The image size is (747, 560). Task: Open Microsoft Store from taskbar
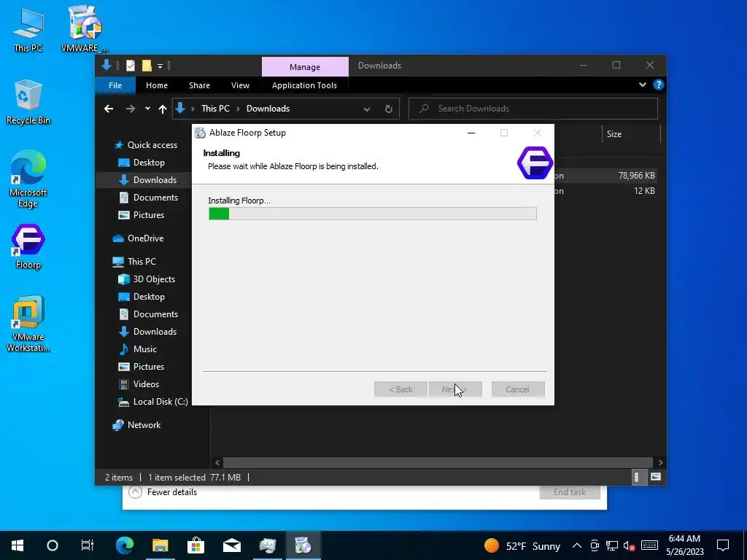tap(196, 545)
